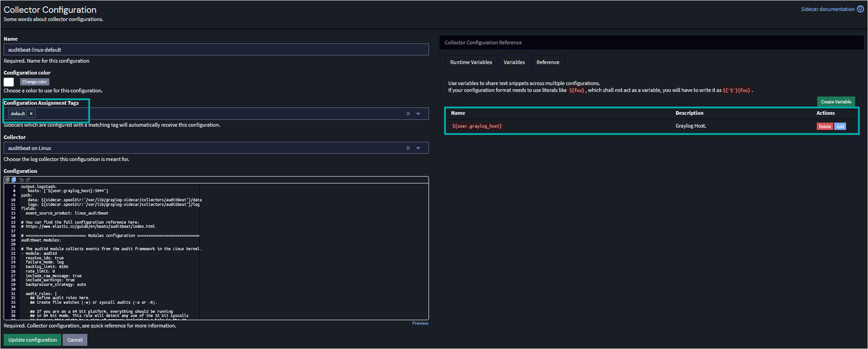The width and height of the screenshot is (868, 349).
Task: Expand the Configuration Assignment Tags dropdown
Action: (x=418, y=114)
